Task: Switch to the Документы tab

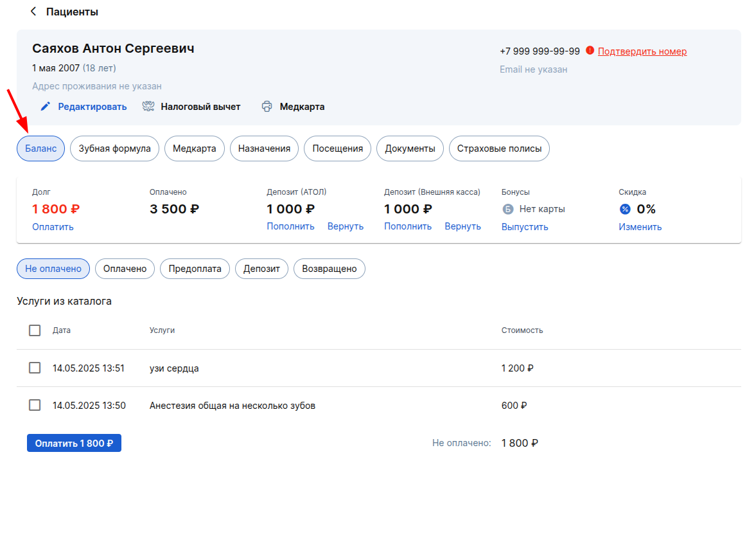Action: click(410, 148)
